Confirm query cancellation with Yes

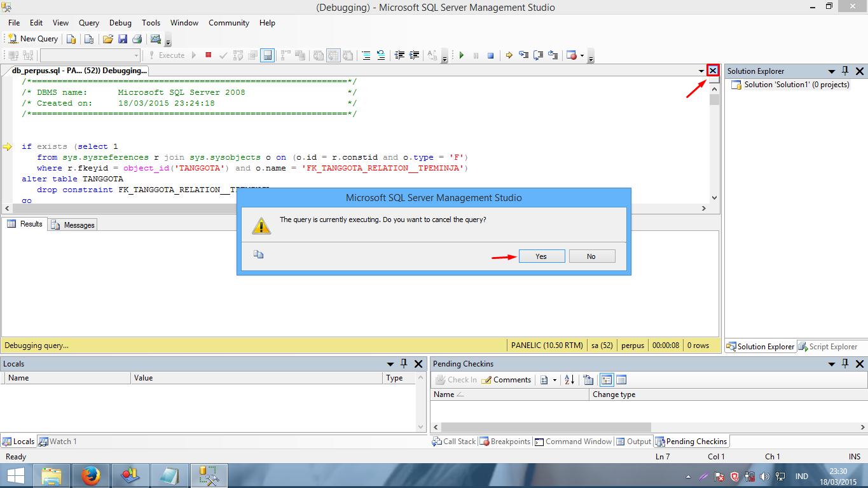pyautogui.click(x=541, y=256)
